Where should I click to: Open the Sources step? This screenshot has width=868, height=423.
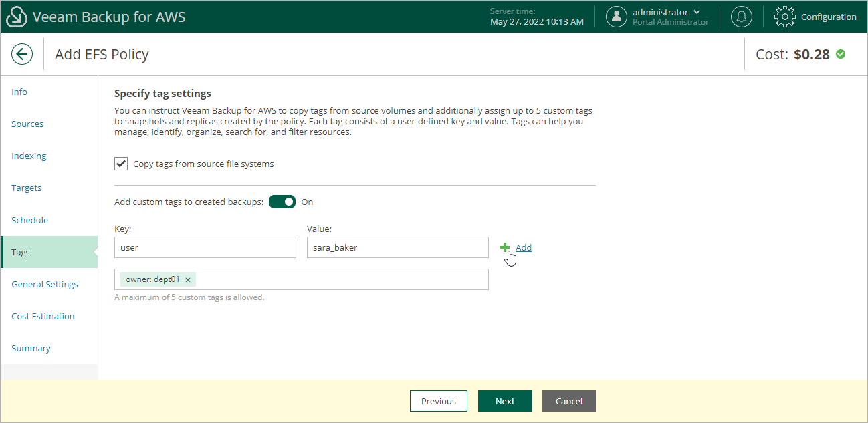coord(27,124)
